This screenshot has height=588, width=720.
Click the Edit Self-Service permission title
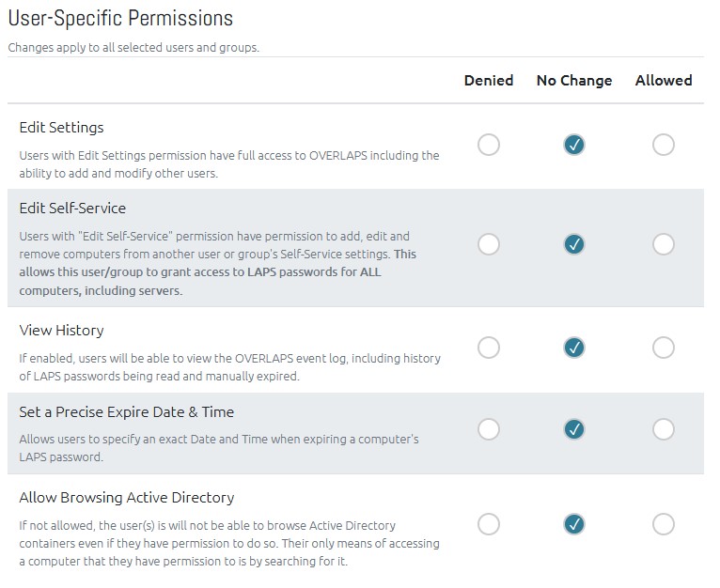pos(72,209)
